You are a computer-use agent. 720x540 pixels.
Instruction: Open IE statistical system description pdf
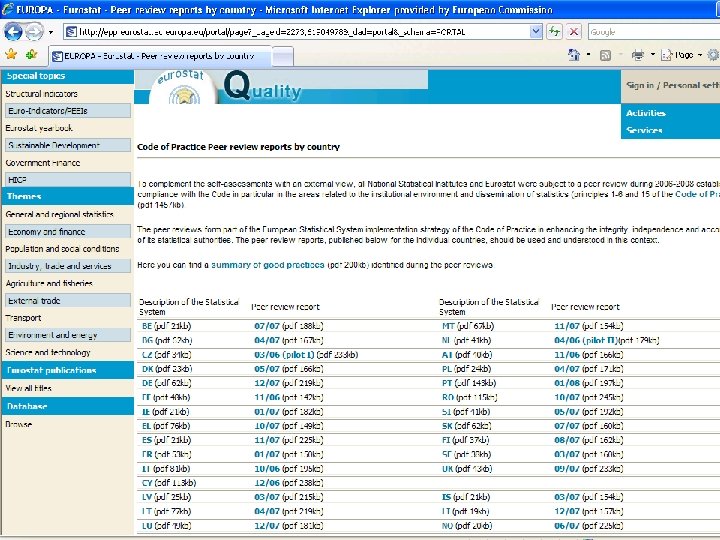point(146,411)
